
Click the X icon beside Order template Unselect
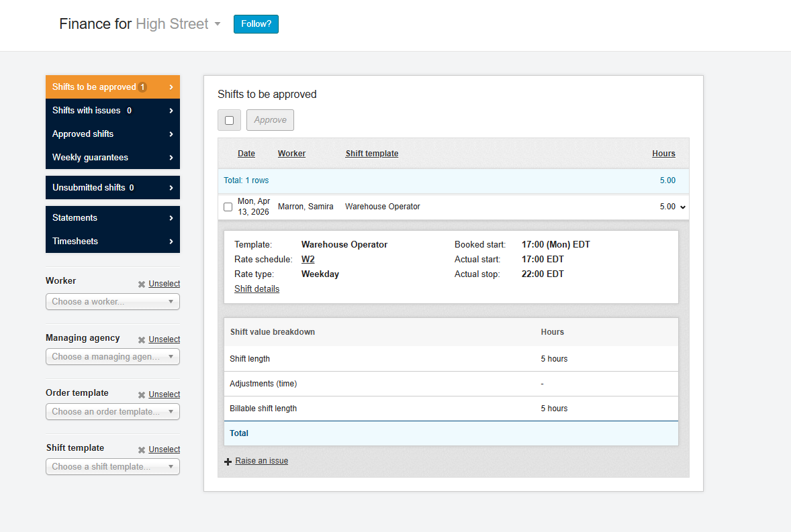point(142,395)
